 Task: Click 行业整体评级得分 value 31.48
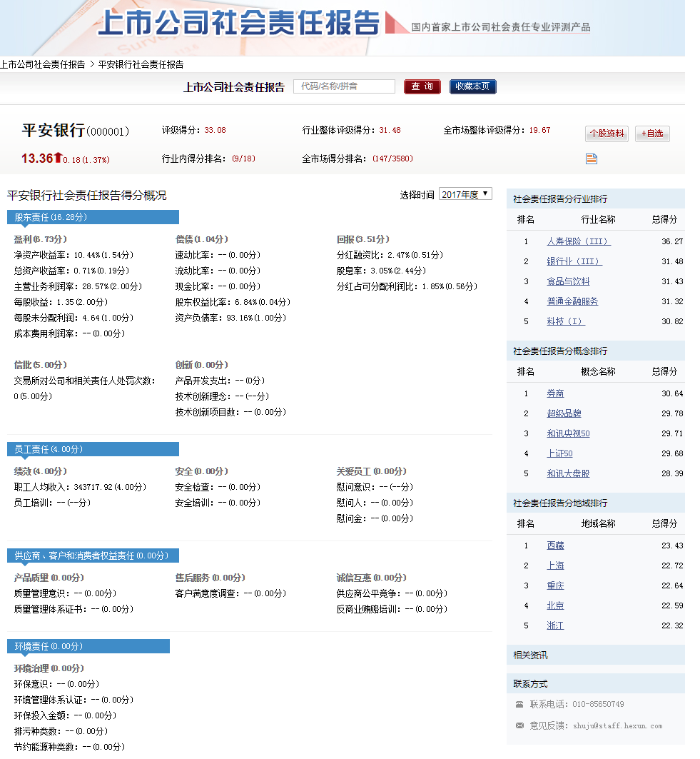pos(390,130)
